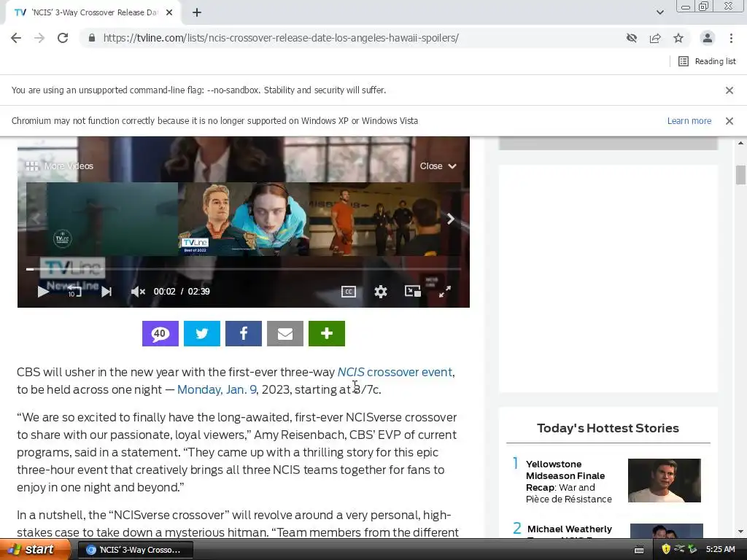Open More Videos grid

pyautogui.click(x=60, y=166)
